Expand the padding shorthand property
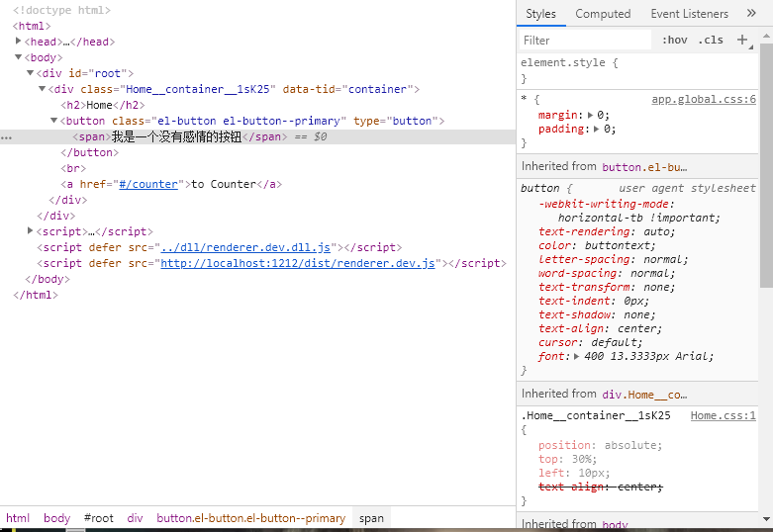 point(597,130)
